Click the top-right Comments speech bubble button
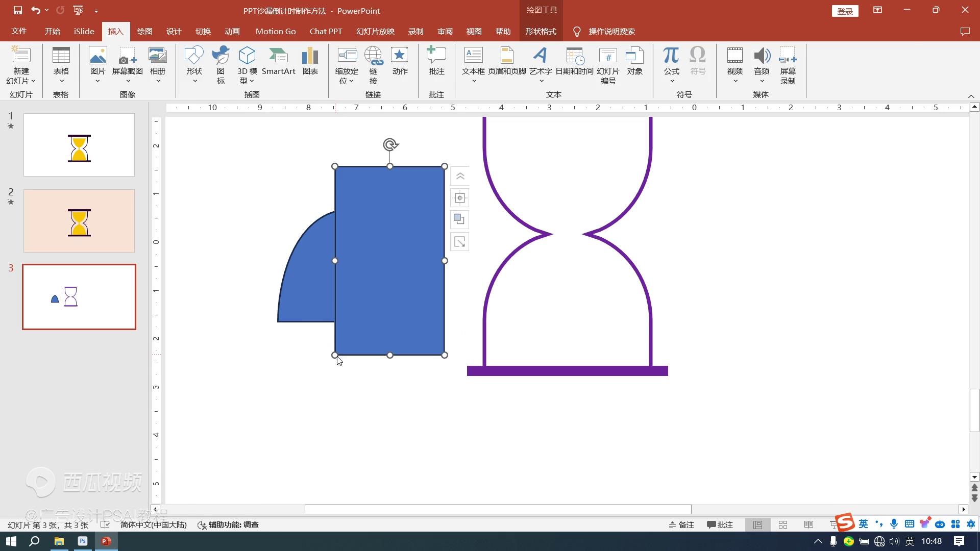Viewport: 980px width, 551px height. point(965,31)
